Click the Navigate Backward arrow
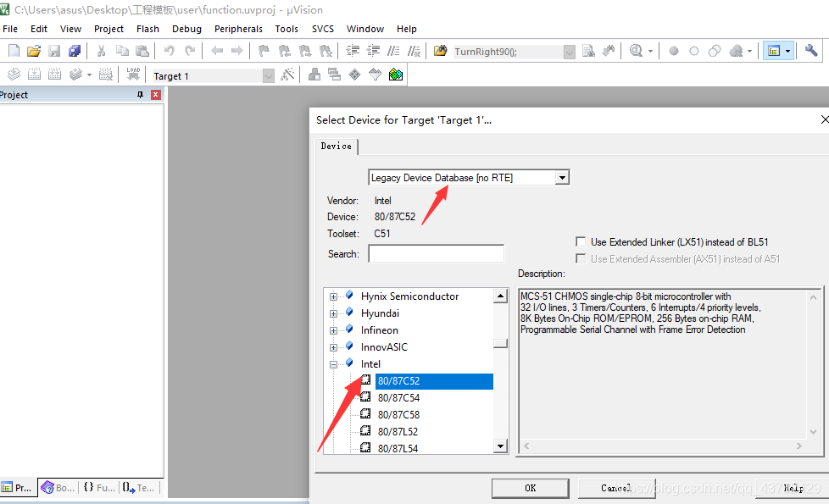Image resolution: width=829 pixels, height=504 pixels. point(217,51)
